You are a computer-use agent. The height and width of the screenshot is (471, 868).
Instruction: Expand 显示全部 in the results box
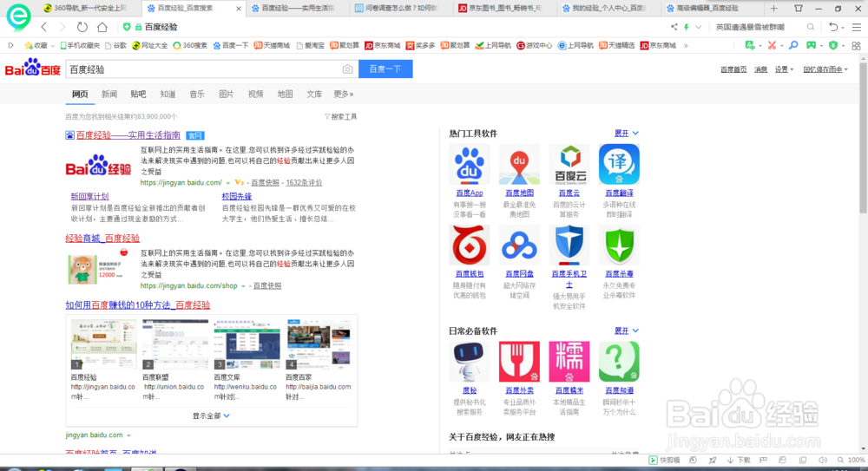click(211, 415)
